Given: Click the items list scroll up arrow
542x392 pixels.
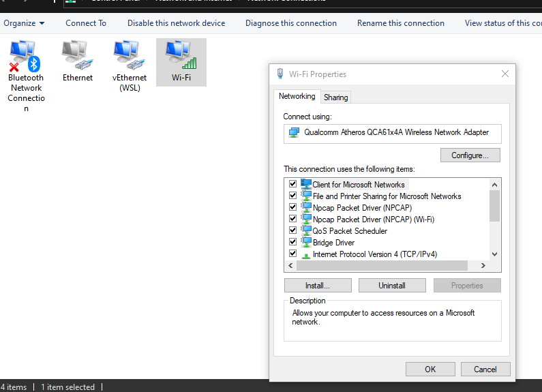Looking at the screenshot, I should [495, 185].
